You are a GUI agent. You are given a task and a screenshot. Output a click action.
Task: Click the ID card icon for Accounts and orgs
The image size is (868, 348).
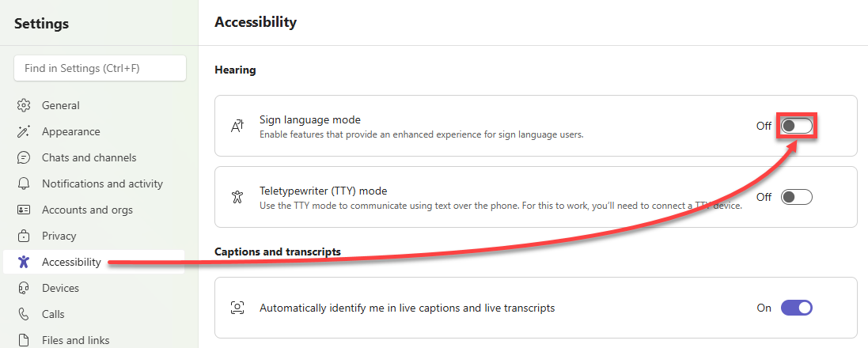pos(24,210)
